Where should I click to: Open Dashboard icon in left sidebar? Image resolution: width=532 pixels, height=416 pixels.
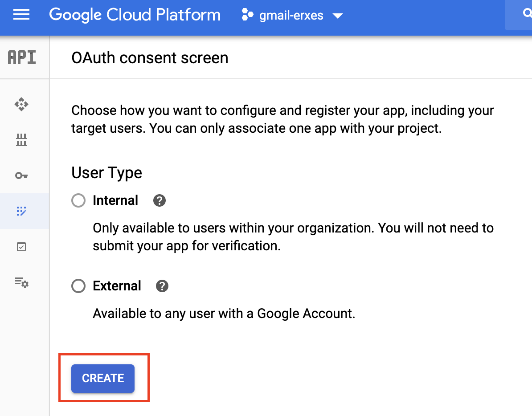click(21, 105)
